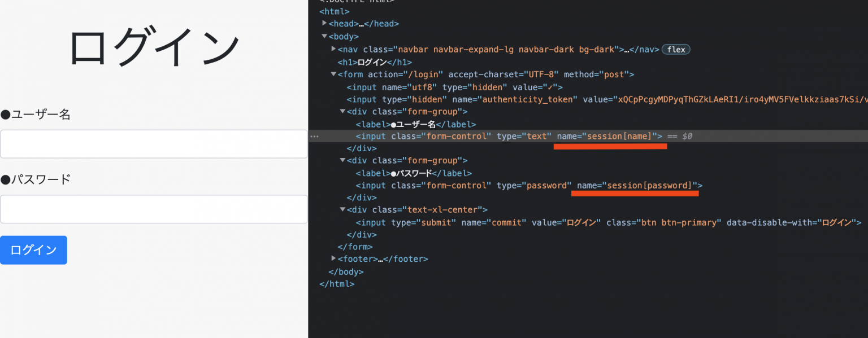
Task: Collapse the <body> element
Action: click(324, 36)
